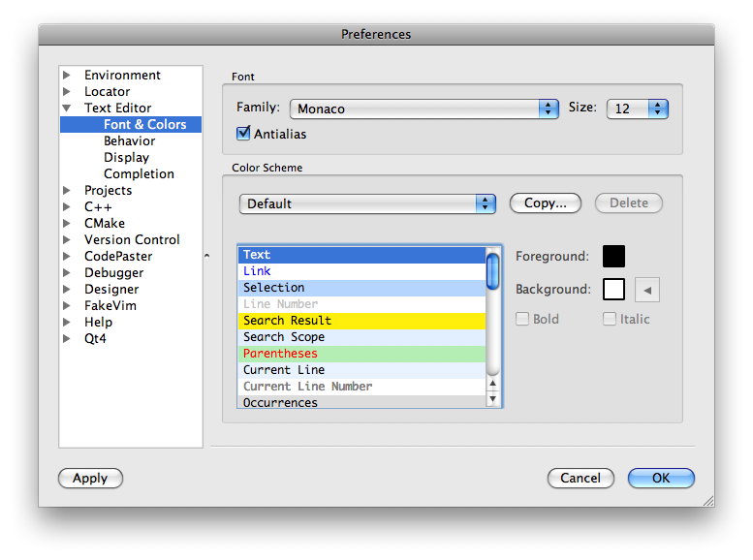Enable the Italic checkbox
The width and height of the screenshot is (753, 560).
point(610,319)
